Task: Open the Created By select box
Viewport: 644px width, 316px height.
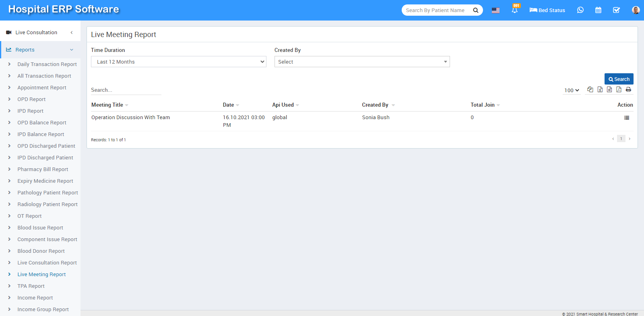Action: coord(362,62)
